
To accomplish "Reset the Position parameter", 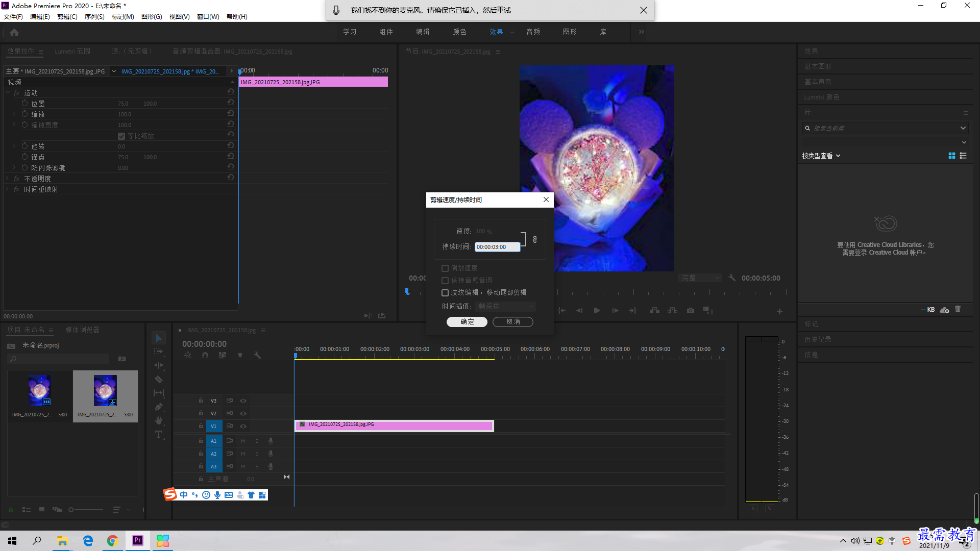I will point(231,103).
